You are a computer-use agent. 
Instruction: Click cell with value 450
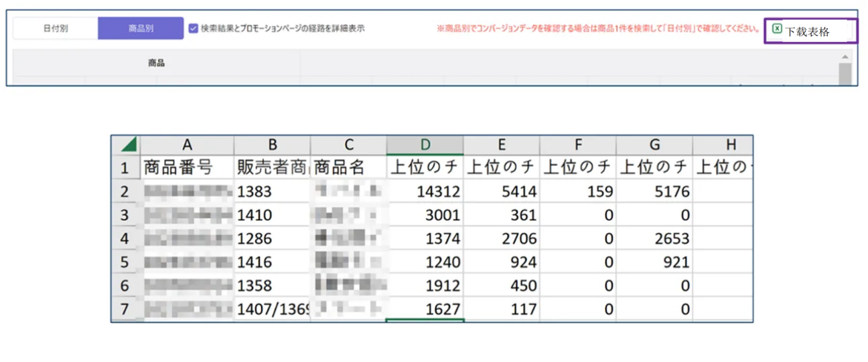(501, 285)
